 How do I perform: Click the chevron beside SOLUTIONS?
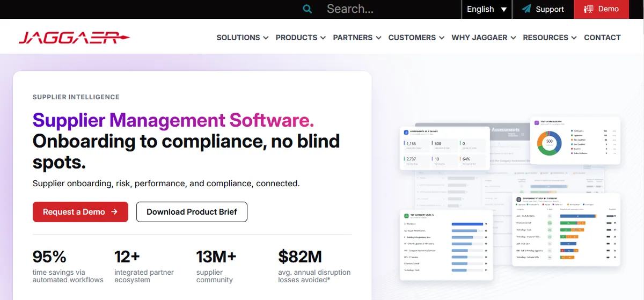click(x=265, y=38)
